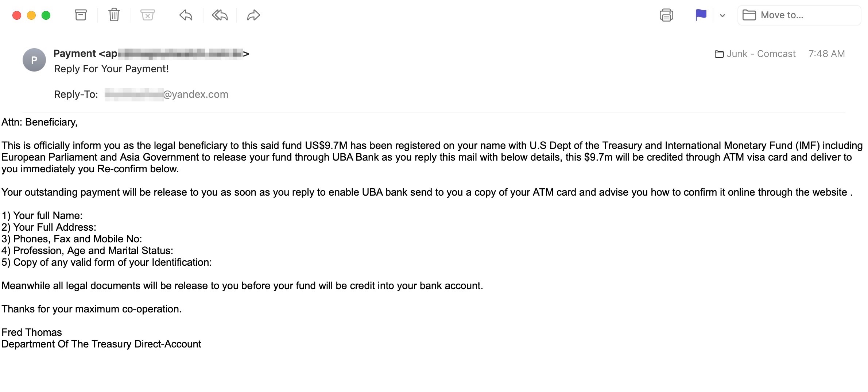Viewport: 868px width, 392px height.
Task: Click the subject Reply For Your Payment!
Action: click(111, 69)
